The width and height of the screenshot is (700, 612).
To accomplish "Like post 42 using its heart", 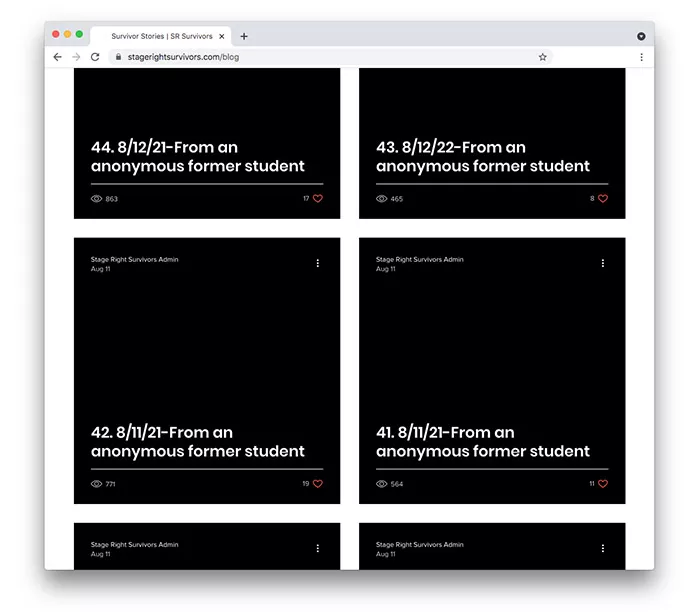I will coord(318,484).
